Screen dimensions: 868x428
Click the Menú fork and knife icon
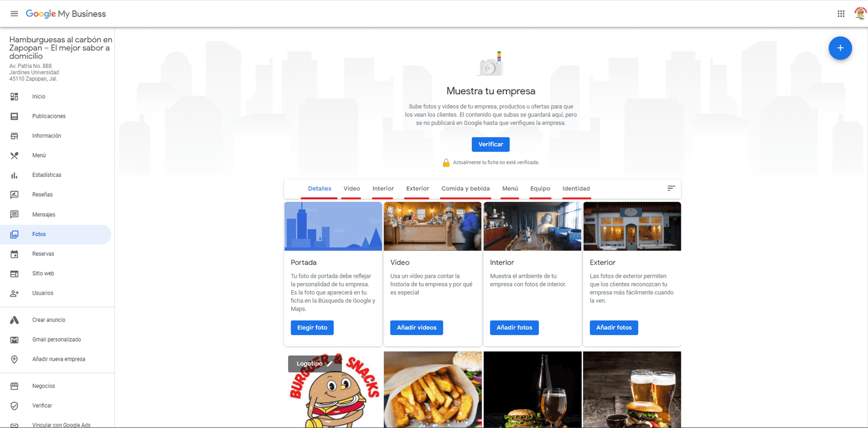coord(14,156)
